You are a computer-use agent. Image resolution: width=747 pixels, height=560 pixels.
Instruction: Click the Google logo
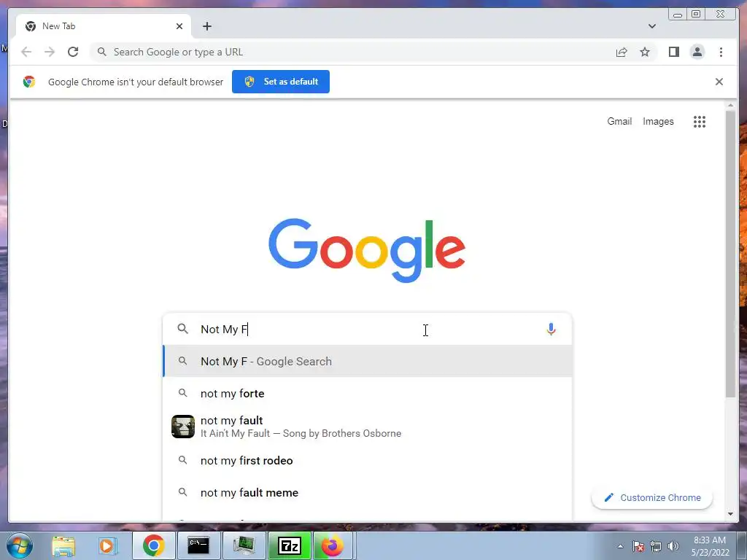click(x=367, y=250)
